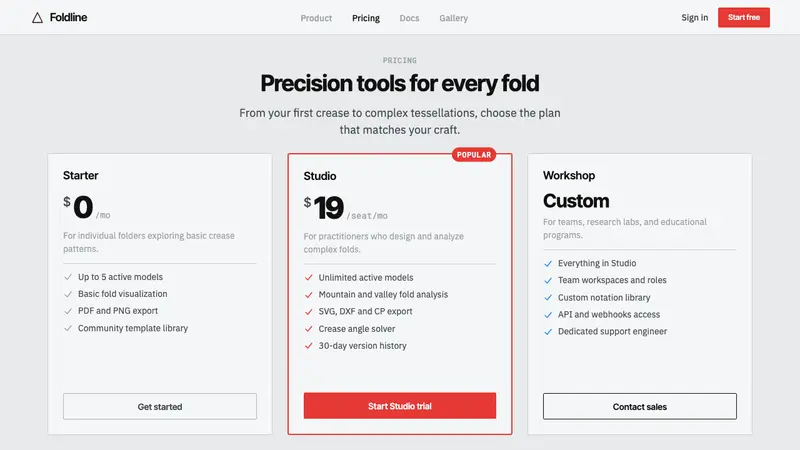The height and width of the screenshot is (450, 800).
Task: Open the Product menu item
Action: 316,18
